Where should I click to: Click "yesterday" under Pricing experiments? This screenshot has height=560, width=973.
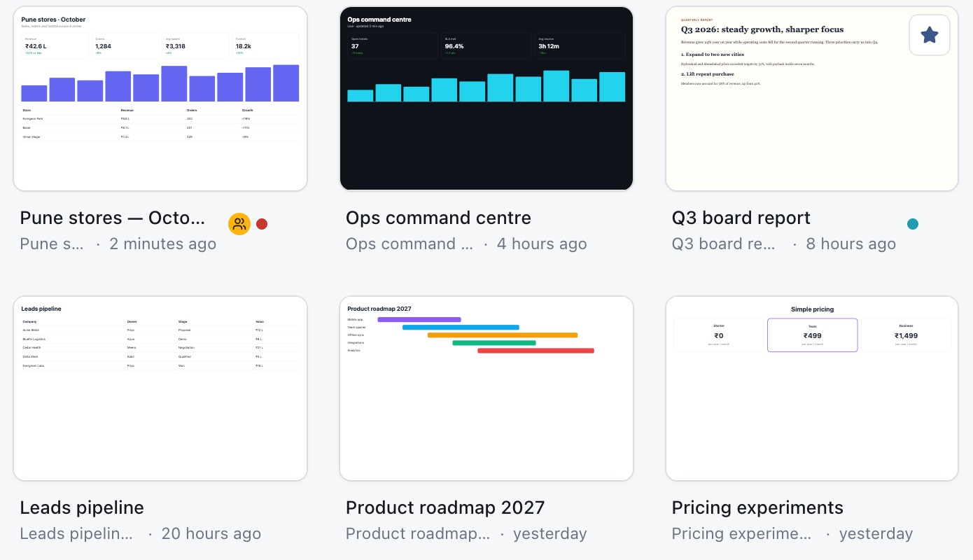876,533
